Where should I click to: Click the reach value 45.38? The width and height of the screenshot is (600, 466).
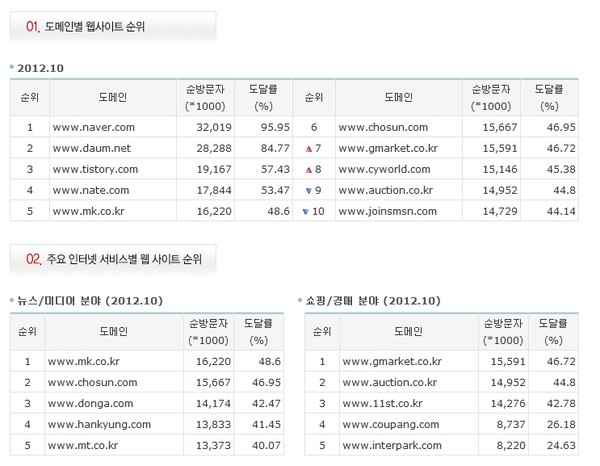pyautogui.click(x=561, y=169)
